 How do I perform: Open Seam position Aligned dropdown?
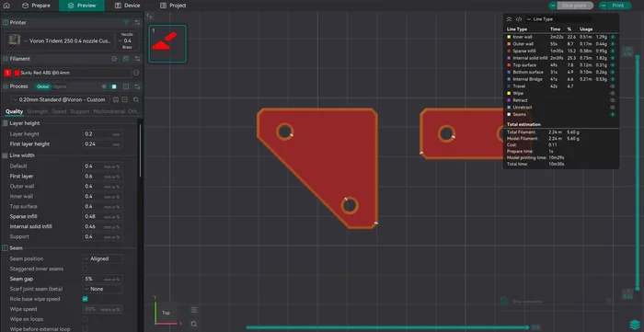point(102,258)
